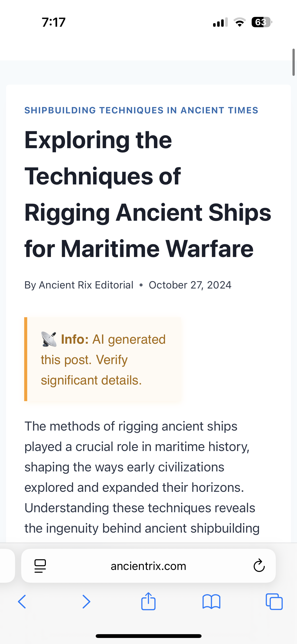Tap the battery indicator in status bar
297x644 pixels.
[x=261, y=22]
